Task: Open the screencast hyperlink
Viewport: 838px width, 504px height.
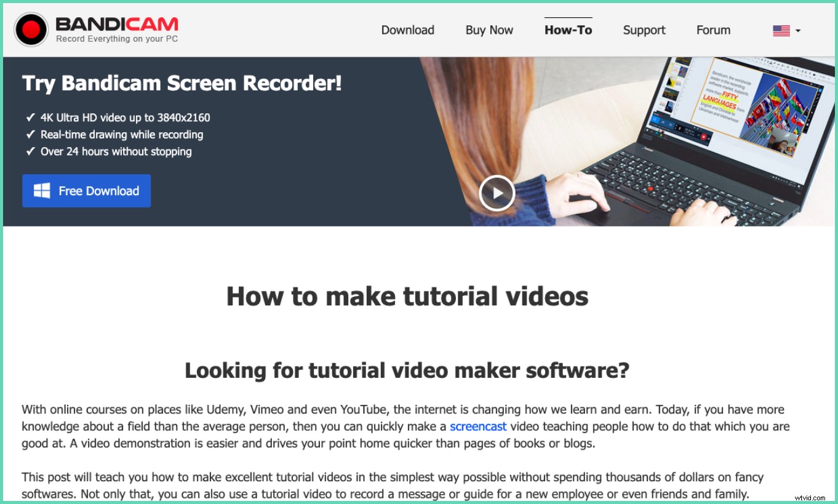Action: point(478,426)
